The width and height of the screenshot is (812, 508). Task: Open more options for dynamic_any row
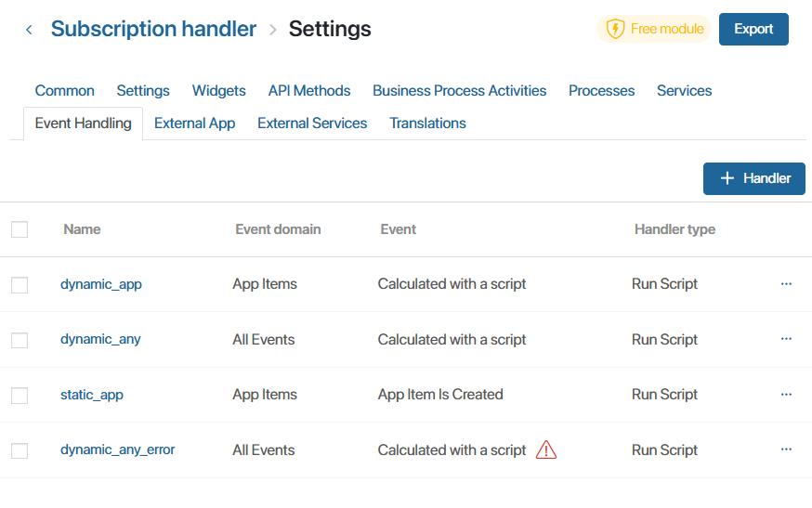[x=786, y=339]
